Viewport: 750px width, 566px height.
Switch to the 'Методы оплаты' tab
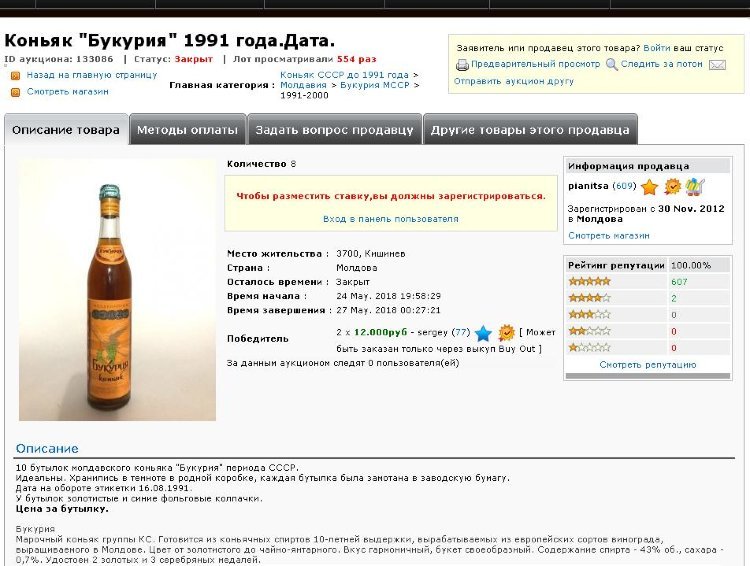point(188,129)
